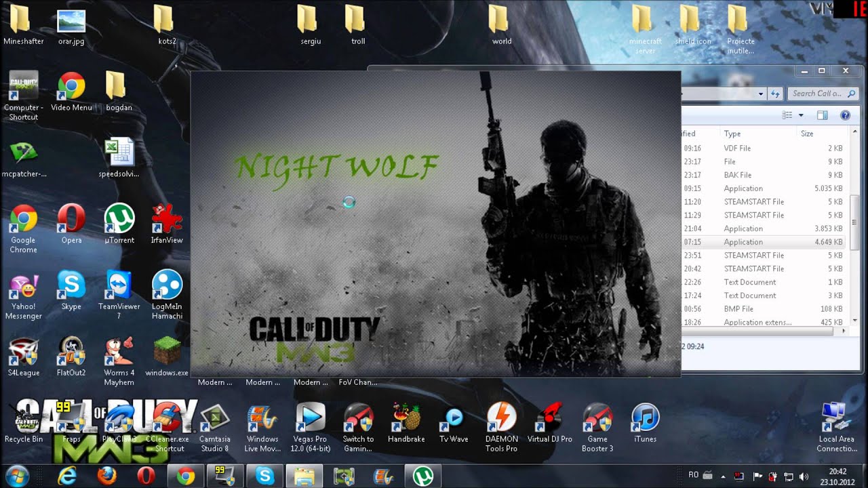This screenshot has width=868, height=488.
Task: Launch the Opera desktop shortcut
Action: pos(71,224)
